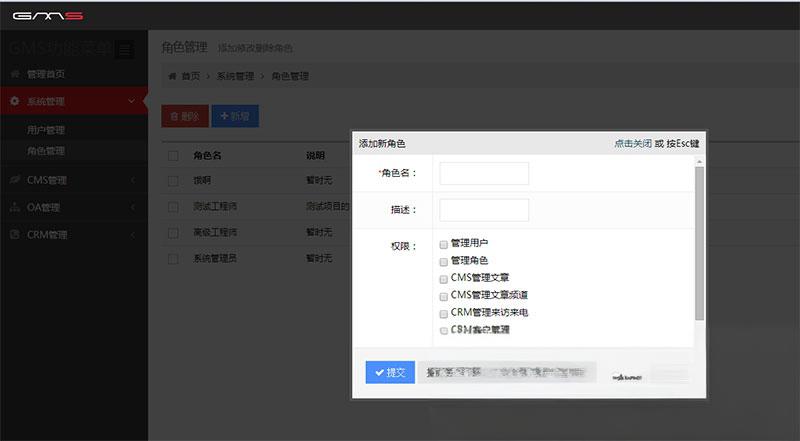Go to 系统管理 in breadcrumb
The image size is (800, 441).
coord(235,76)
